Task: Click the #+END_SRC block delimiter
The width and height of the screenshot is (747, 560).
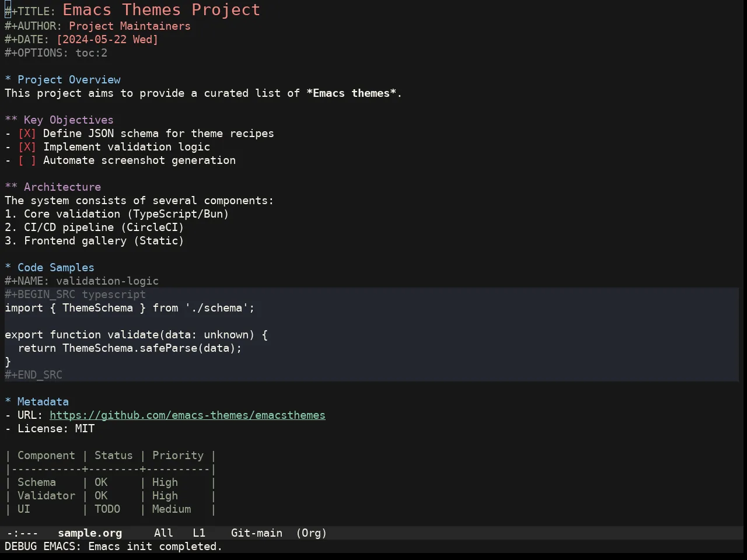Action: (33, 375)
